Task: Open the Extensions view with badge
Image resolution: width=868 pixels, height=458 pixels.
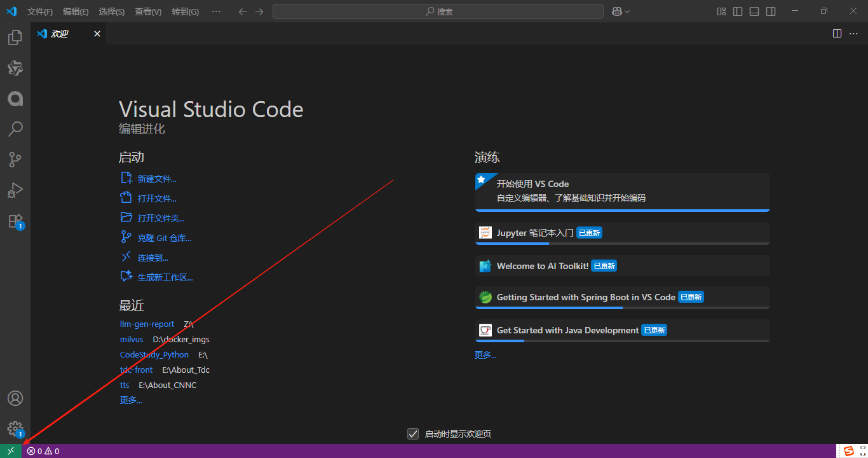Action: click(x=15, y=221)
